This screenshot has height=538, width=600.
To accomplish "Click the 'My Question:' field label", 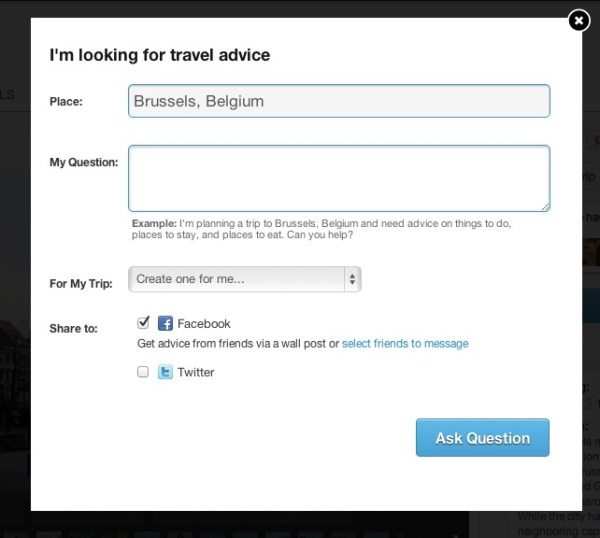I will [84, 162].
